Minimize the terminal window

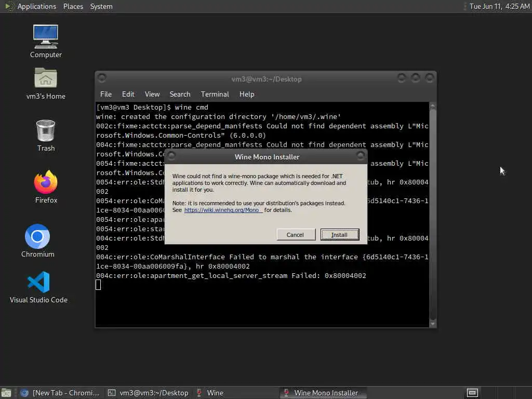tap(402, 78)
